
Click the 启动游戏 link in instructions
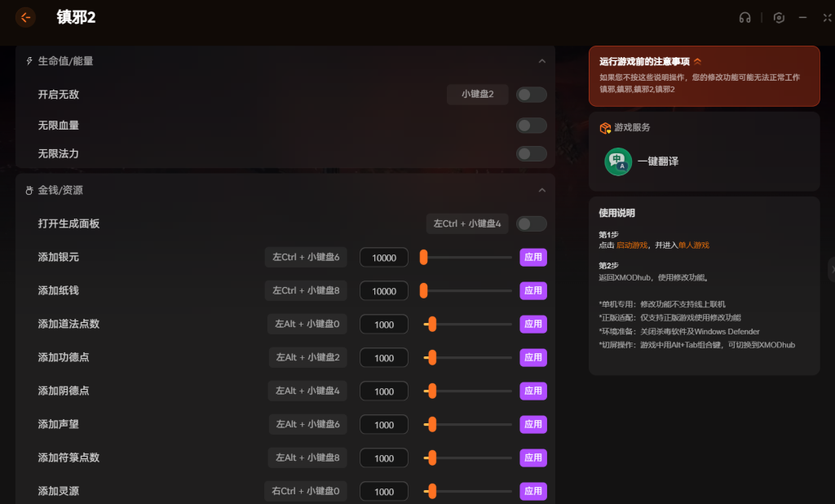pyautogui.click(x=632, y=245)
